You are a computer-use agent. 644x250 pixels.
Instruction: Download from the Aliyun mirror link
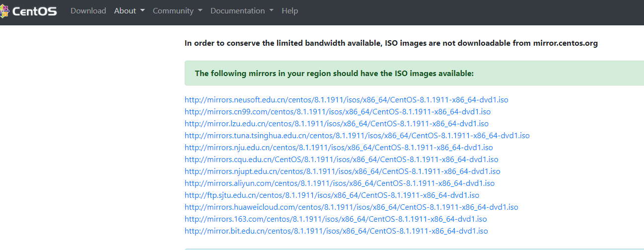pyautogui.click(x=339, y=183)
